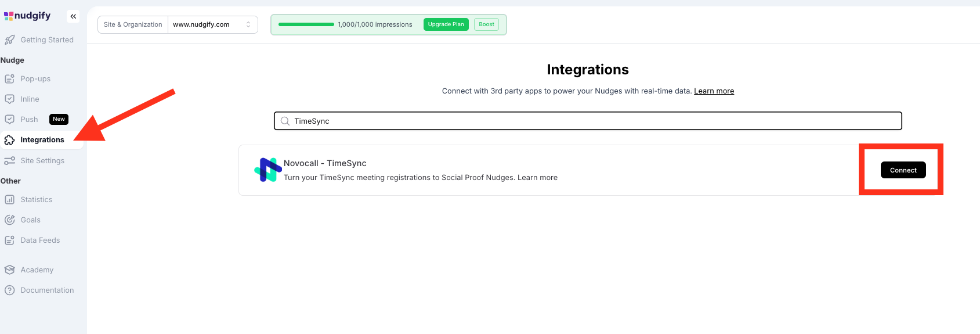Open the www.nudgify.com site dropdown

pyautogui.click(x=213, y=24)
